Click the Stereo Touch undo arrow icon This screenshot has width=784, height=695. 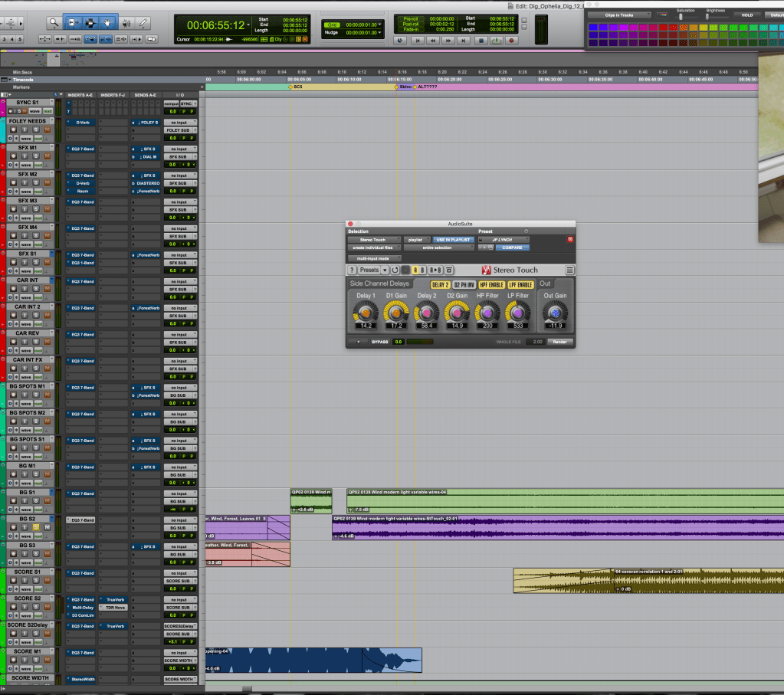coord(395,270)
